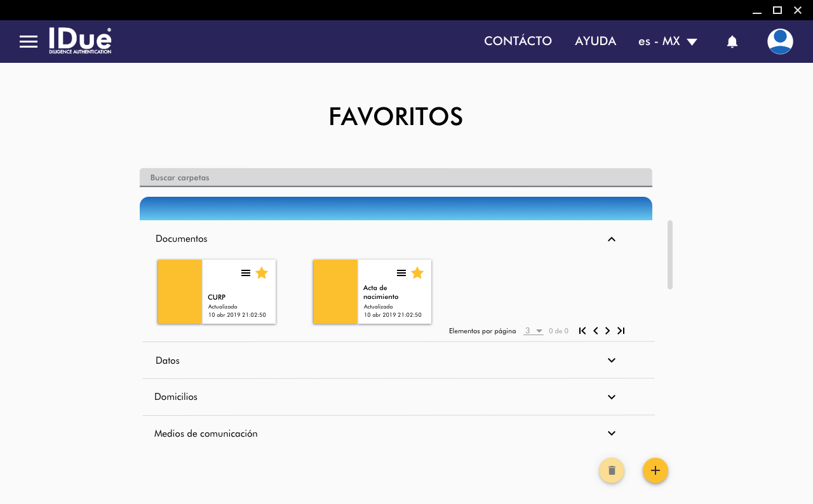The width and height of the screenshot is (813, 504).
Task: Click the yellow plus add button
Action: pyautogui.click(x=655, y=470)
